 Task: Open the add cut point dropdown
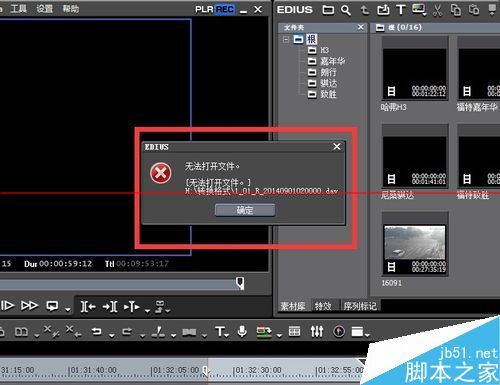[x=173, y=335]
